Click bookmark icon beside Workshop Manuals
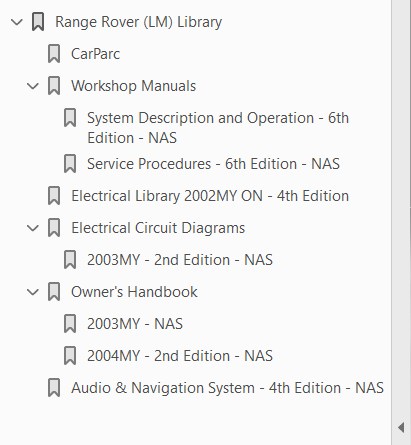This screenshot has height=445, width=411. pos(54,86)
